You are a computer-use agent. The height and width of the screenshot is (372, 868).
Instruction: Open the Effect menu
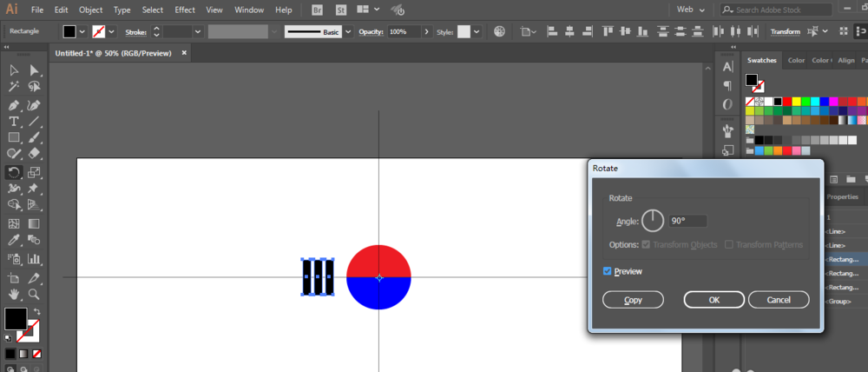click(x=185, y=10)
